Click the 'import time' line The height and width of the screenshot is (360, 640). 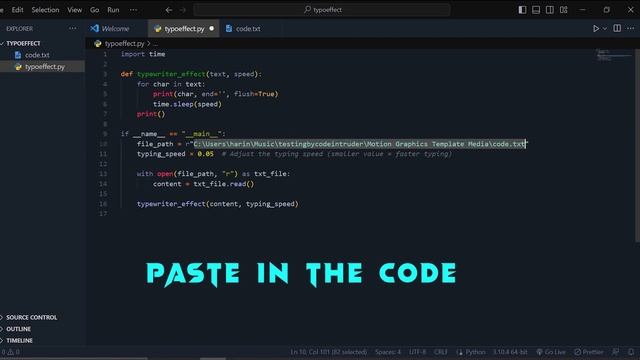(143, 54)
